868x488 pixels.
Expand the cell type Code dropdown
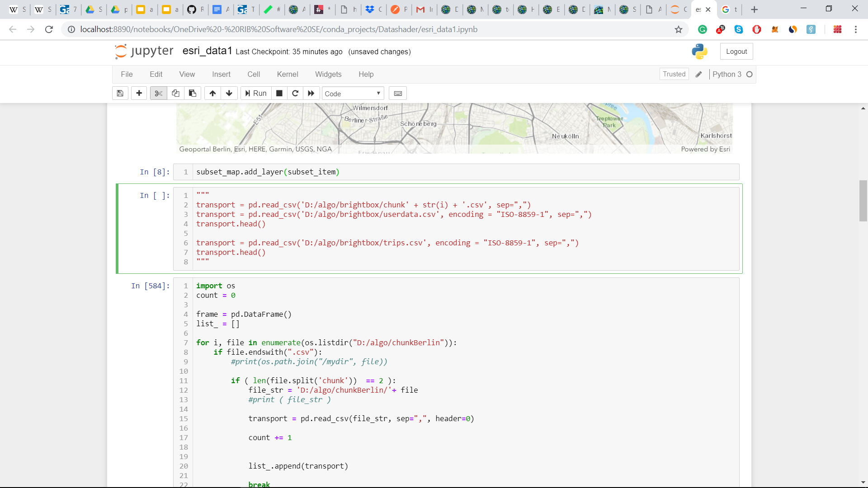353,94
